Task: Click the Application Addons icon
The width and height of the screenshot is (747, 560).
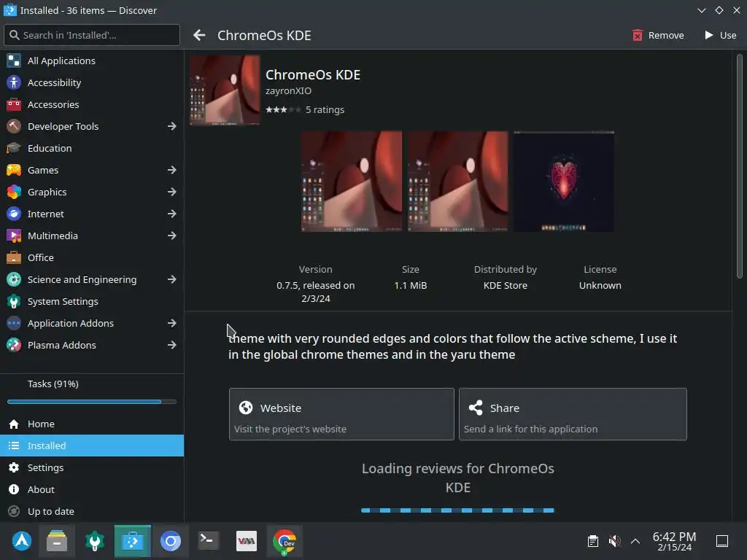Action: tap(14, 323)
